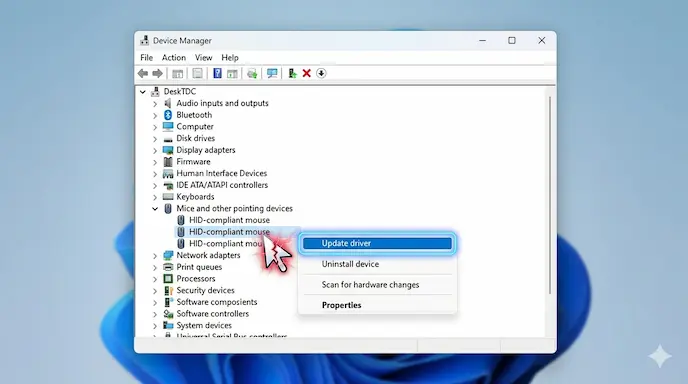Image resolution: width=688 pixels, height=384 pixels.
Task: Select the Computer label
Action: click(195, 126)
